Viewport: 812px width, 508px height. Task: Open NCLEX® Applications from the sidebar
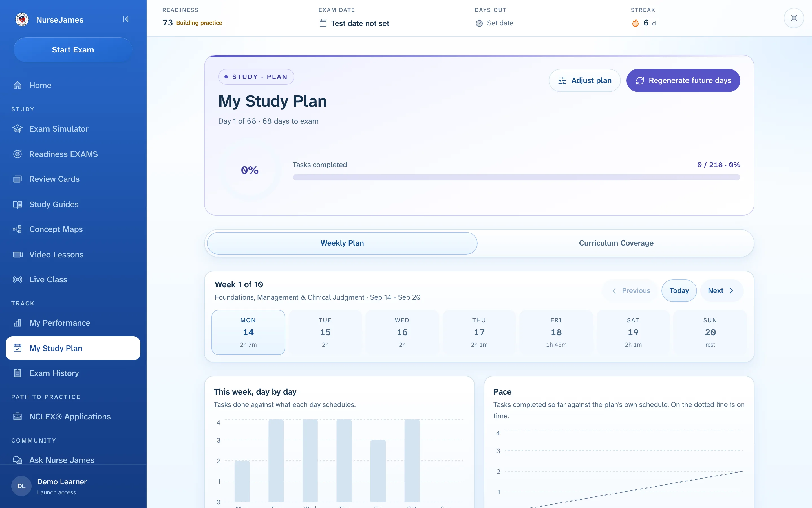click(73, 417)
